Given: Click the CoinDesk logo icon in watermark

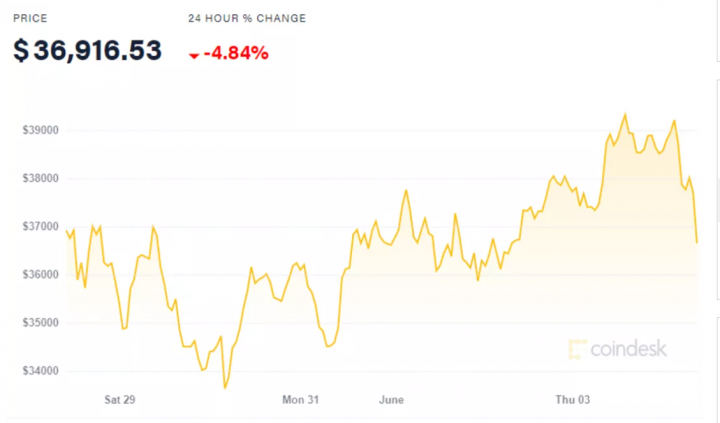Looking at the screenshot, I should pos(577,348).
